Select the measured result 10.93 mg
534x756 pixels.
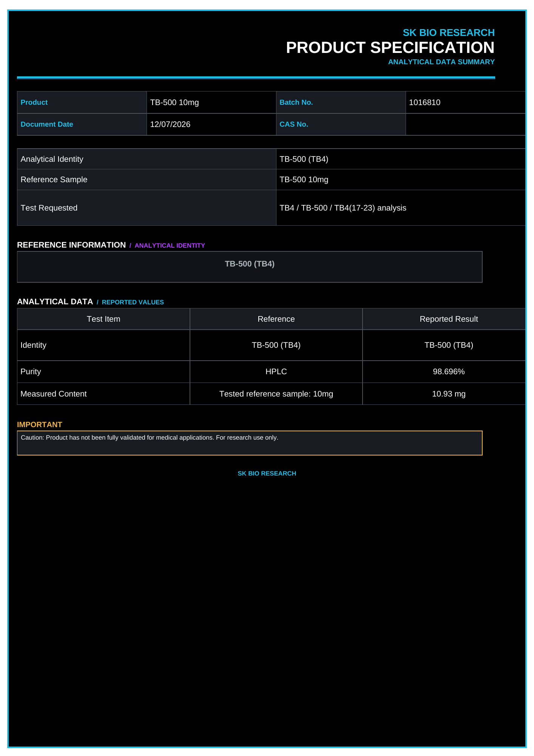coord(449,394)
